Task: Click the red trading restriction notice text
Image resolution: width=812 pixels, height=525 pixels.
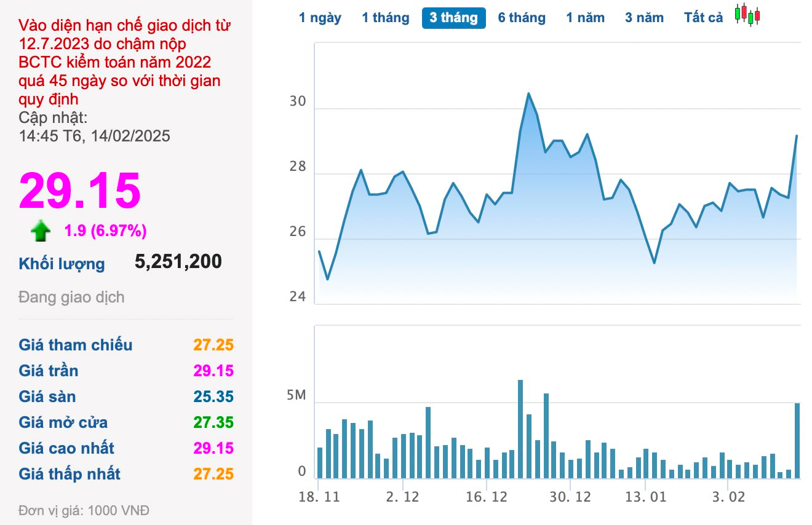Action: 125,62
